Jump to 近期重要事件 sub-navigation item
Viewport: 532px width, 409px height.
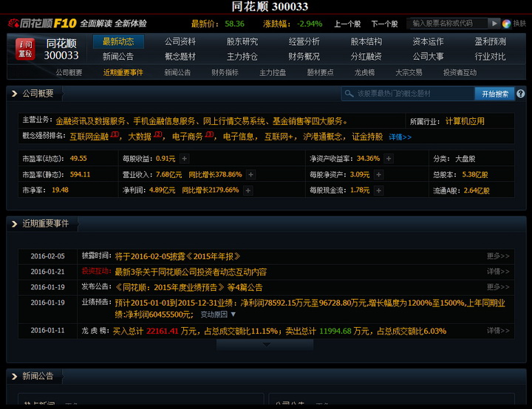point(123,72)
